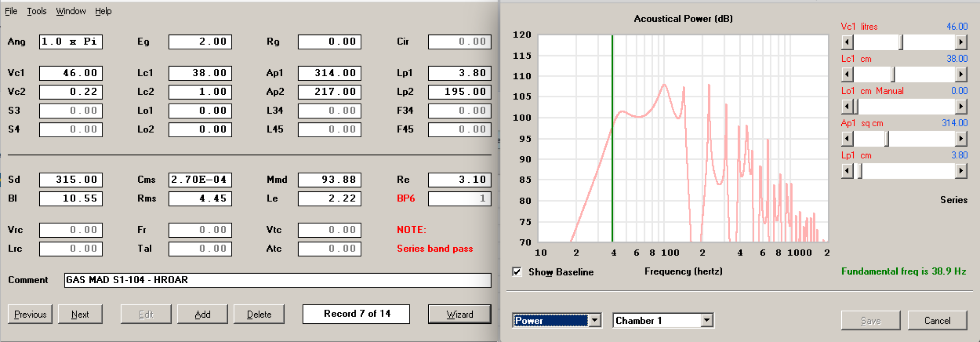Click right arrow of Ap1 sq cm slider
Image resolution: width=980 pixels, height=342 pixels.
pyautogui.click(x=961, y=139)
